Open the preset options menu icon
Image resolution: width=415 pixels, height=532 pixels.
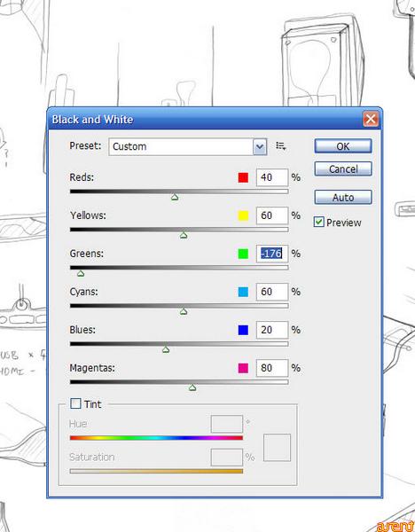pos(280,146)
